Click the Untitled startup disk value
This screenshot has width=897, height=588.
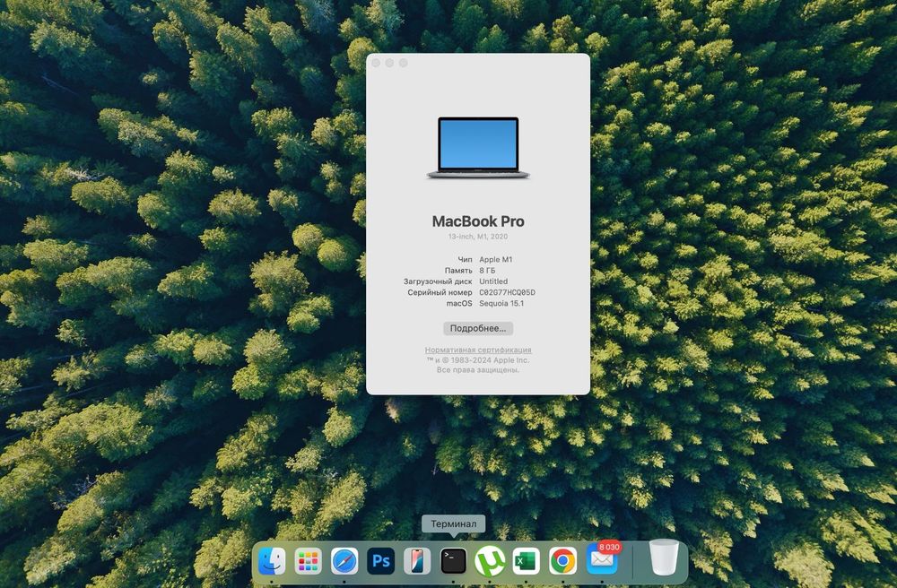[x=493, y=281]
